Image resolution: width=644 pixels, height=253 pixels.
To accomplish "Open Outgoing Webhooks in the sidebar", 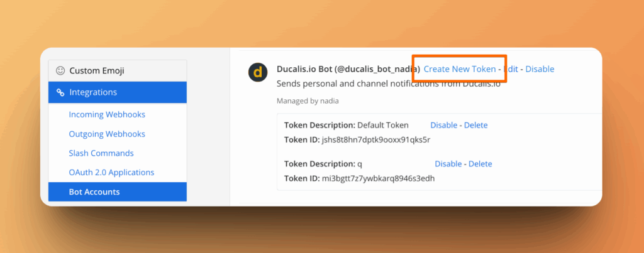I will click(x=107, y=134).
